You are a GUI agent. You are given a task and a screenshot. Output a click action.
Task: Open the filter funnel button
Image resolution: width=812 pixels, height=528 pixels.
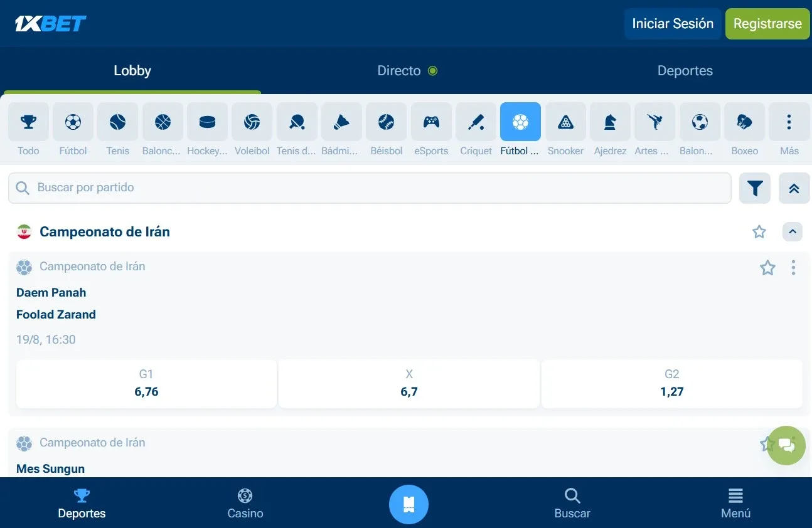tap(755, 188)
